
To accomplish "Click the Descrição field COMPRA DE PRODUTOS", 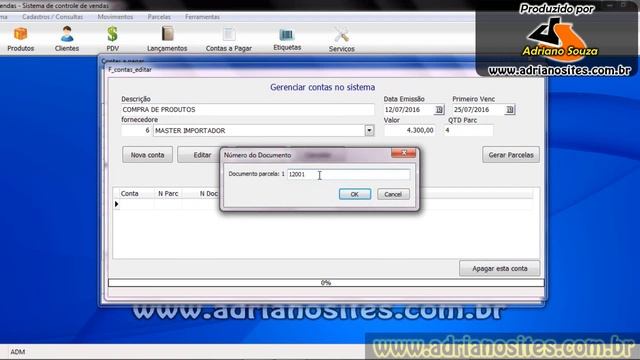I will tap(247, 109).
